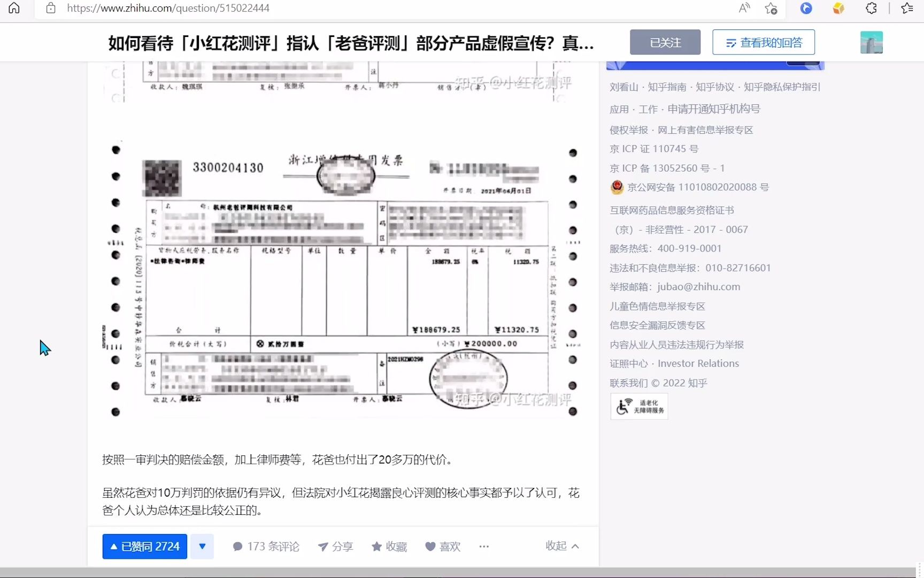The width and height of the screenshot is (924, 578).
Task: Open 知乎指南 link
Action: click(x=667, y=87)
